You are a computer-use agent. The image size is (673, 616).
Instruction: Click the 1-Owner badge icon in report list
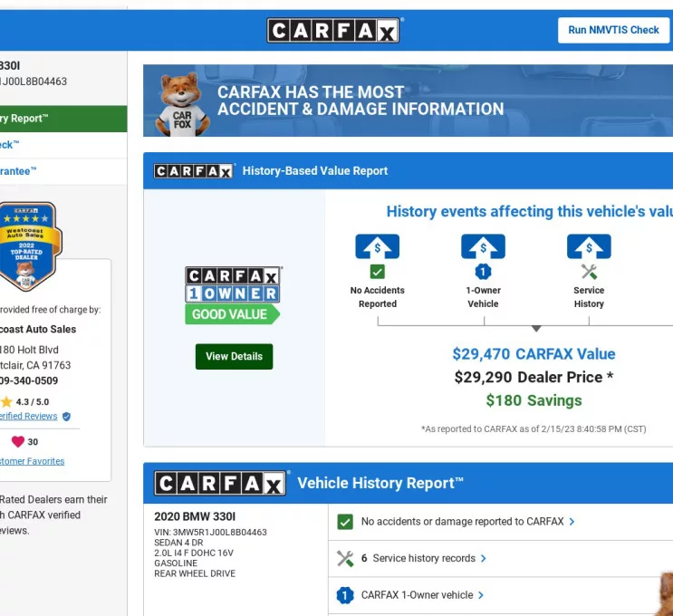point(345,595)
